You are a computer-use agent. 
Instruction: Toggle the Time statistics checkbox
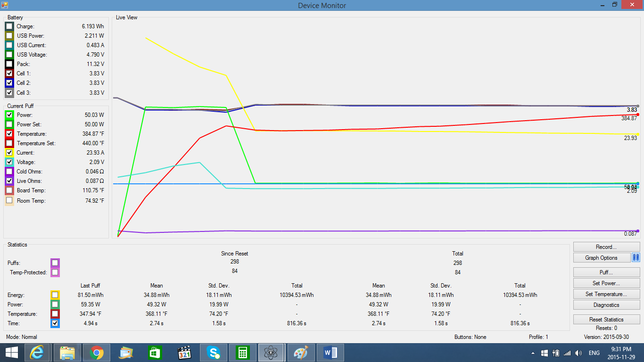(55, 323)
